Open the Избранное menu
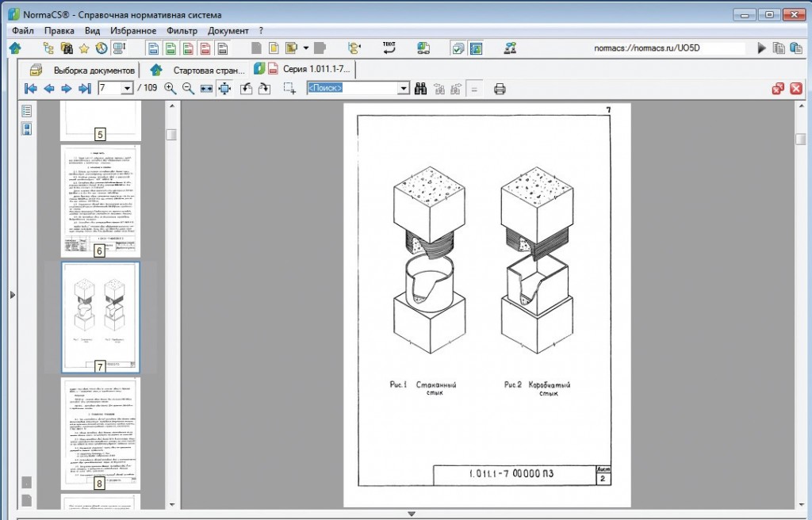Viewport: 812px width, 520px height. click(133, 31)
